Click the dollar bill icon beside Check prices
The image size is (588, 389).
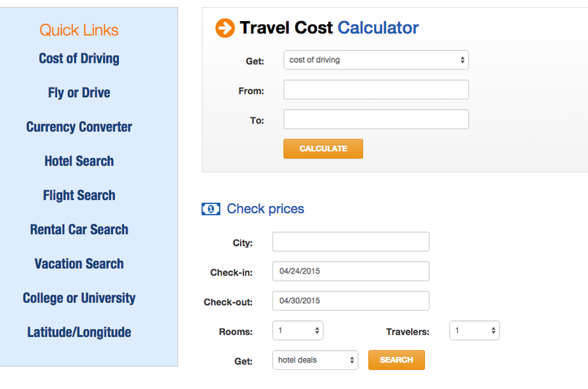coord(211,209)
